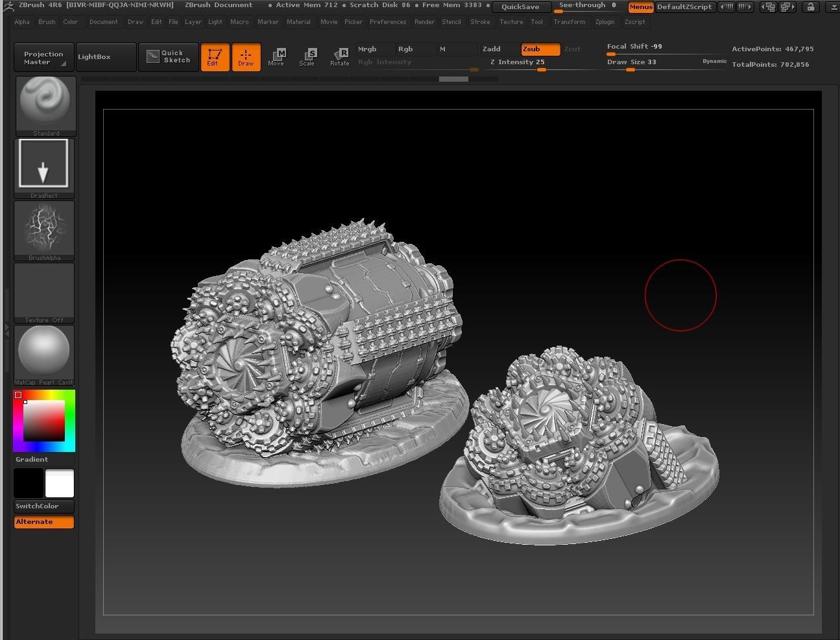Activate Draw mode button

click(x=246, y=56)
